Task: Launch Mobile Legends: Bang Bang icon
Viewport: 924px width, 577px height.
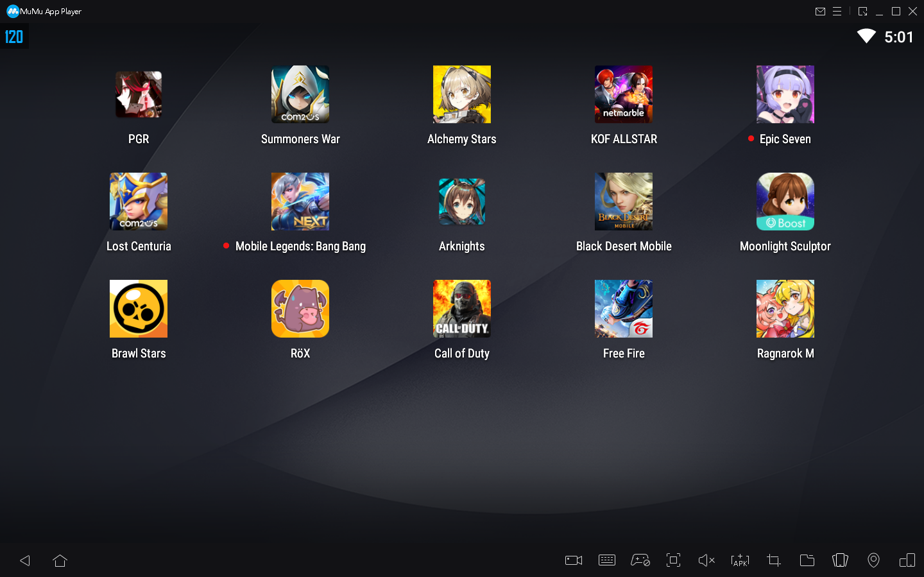Action: (x=300, y=202)
